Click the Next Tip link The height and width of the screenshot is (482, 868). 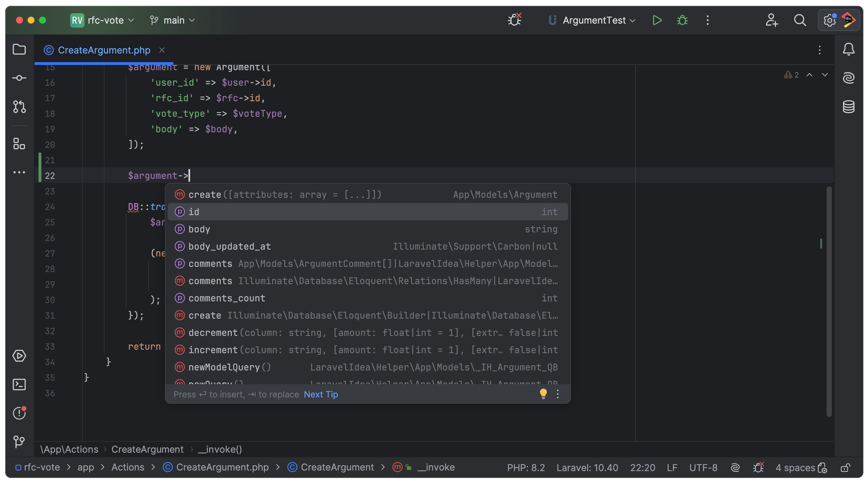point(321,394)
